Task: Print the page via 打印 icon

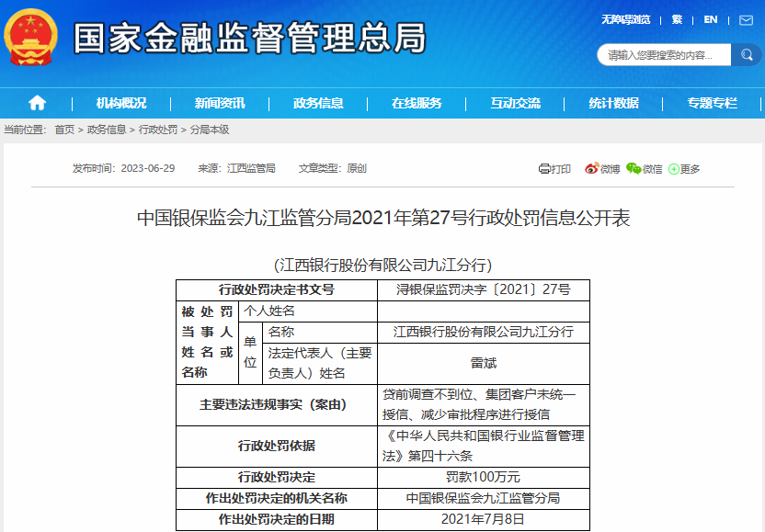Action: point(554,169)
